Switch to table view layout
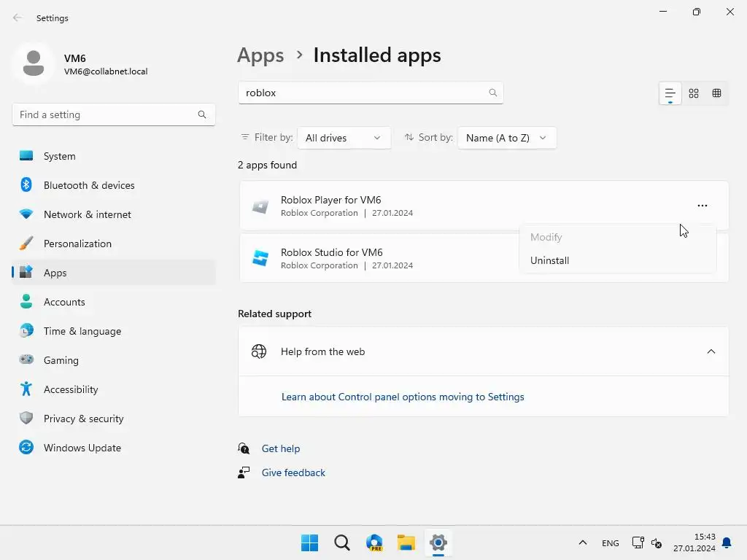 tap(717, 93)
